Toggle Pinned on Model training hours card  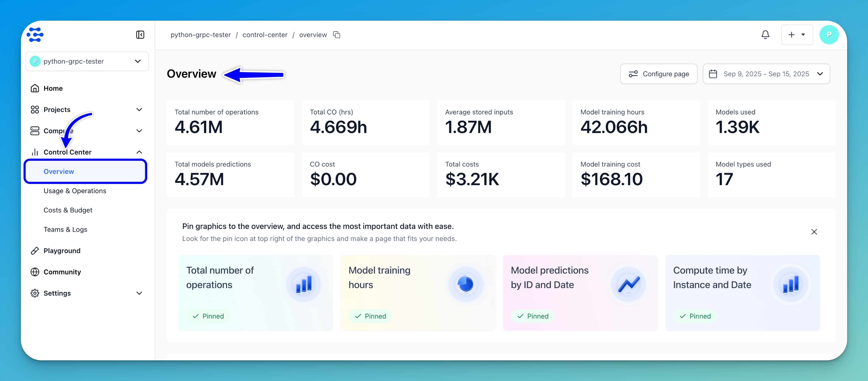370,316
